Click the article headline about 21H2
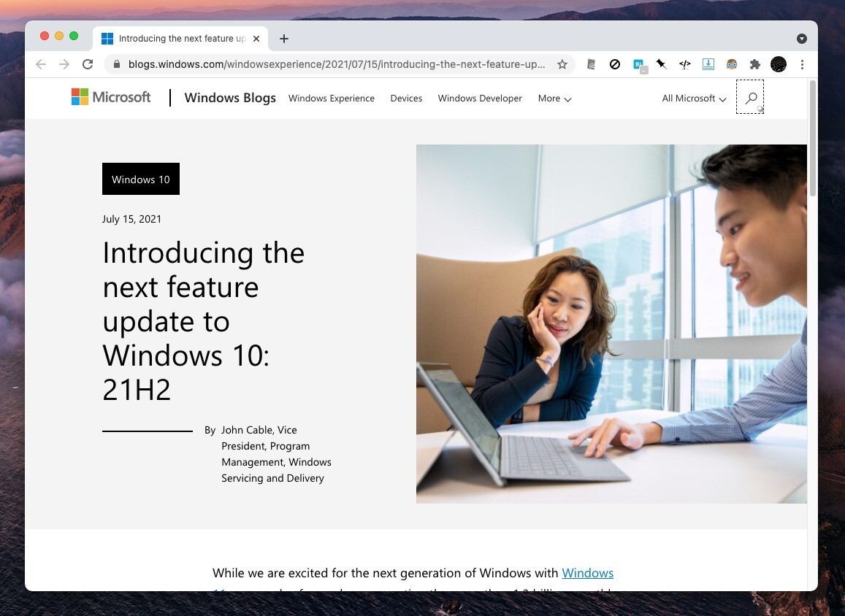Image resolution: width=845 pixels, height=616 pixels. 203,321
